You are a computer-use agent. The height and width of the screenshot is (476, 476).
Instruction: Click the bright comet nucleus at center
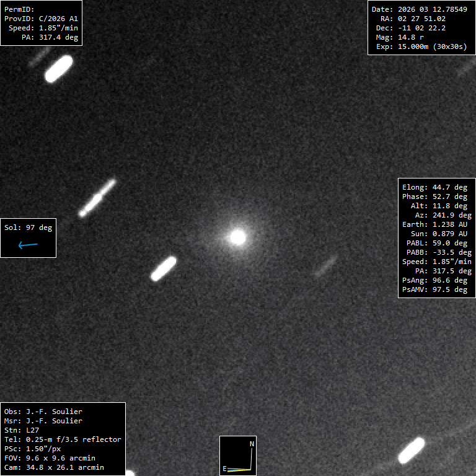[x=238, y=237]
